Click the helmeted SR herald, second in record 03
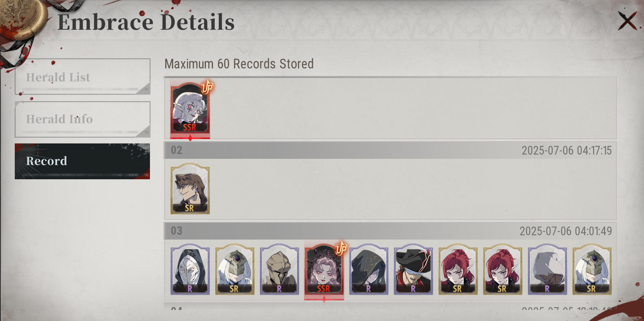The image size is (644, 321). pyautogui.click(x=235, y=269)
